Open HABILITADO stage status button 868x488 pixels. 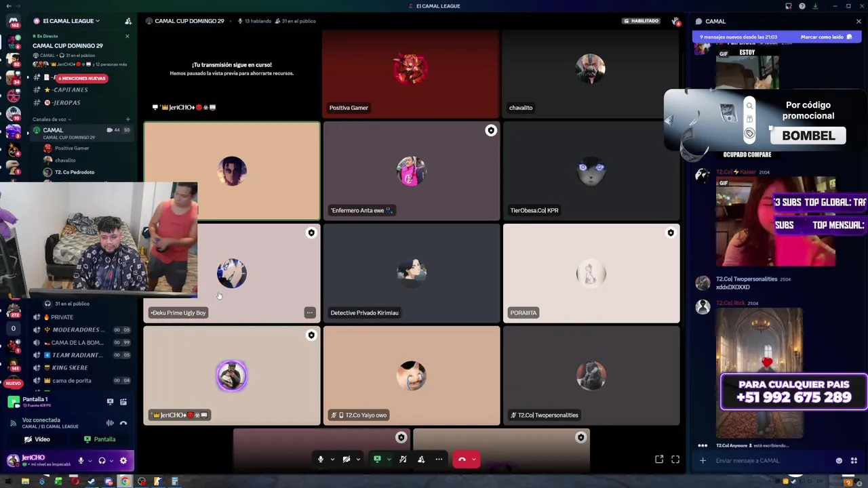tap(641, 21)
